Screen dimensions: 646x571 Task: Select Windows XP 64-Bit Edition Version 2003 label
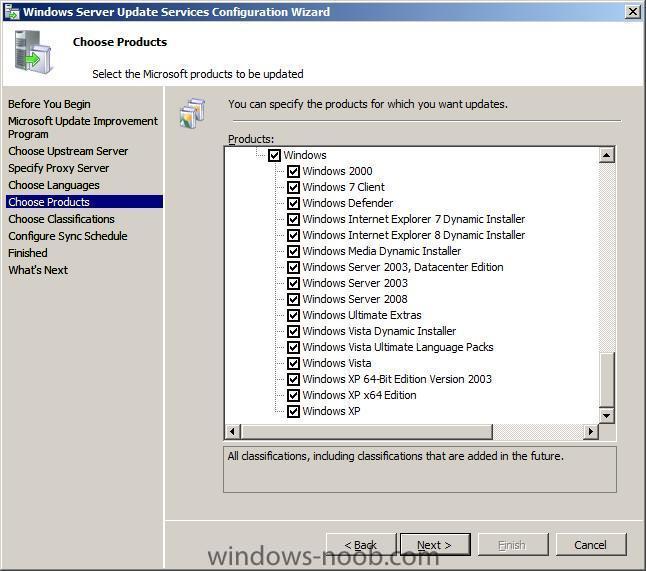pyautogui.click(x=397, y=379)
